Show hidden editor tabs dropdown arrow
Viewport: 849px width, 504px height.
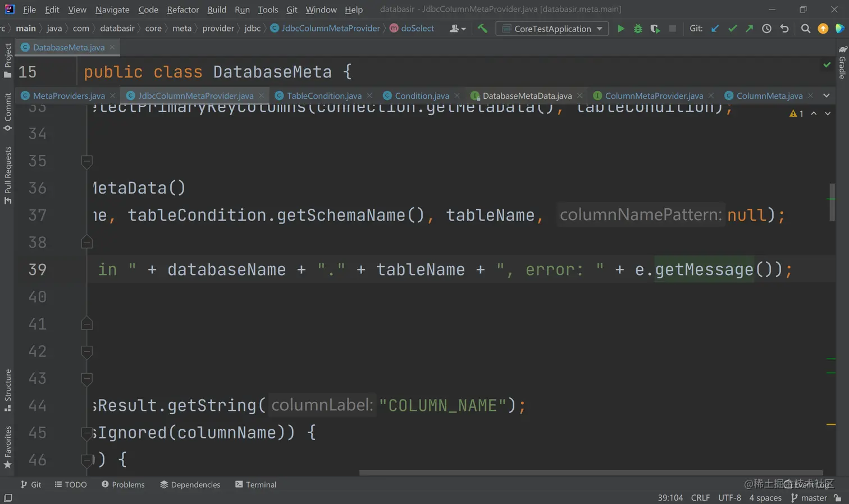tap(826, 95)
